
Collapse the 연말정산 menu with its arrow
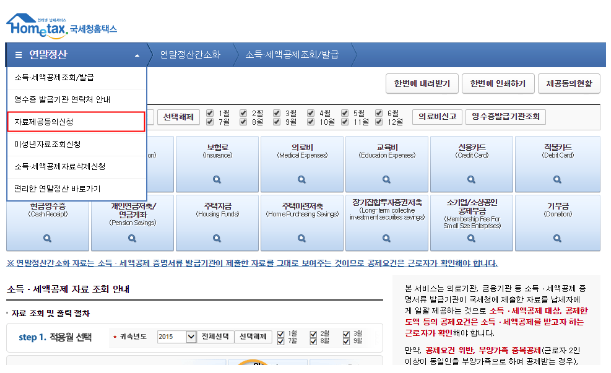pyautogui.click(x=137, y=56)
